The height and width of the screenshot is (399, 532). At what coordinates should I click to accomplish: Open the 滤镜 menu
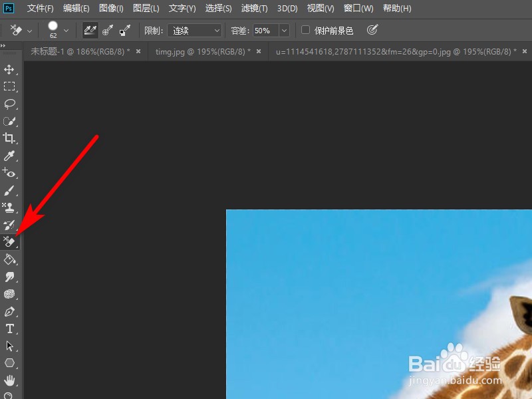pos(253,8)
